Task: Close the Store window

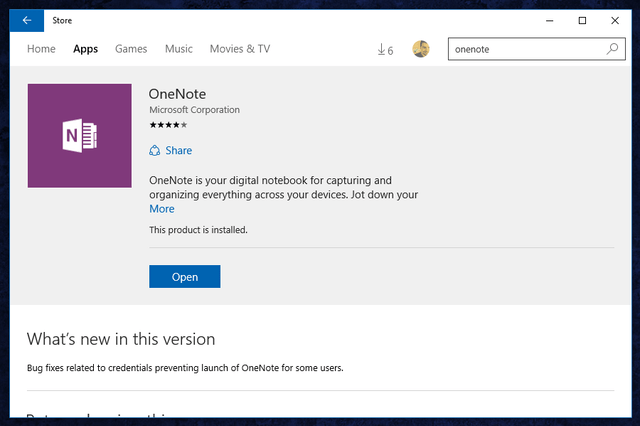Action: coord(615,20)
